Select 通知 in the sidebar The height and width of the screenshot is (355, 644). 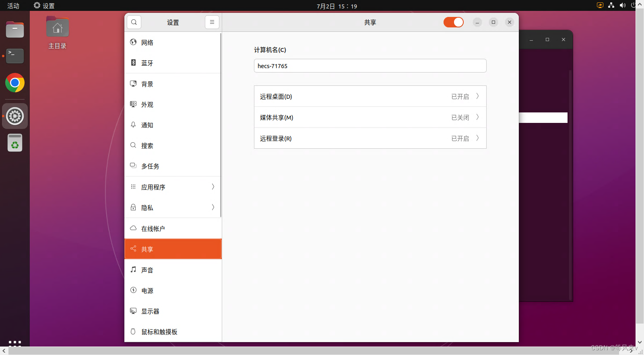[x=173, y=125]
